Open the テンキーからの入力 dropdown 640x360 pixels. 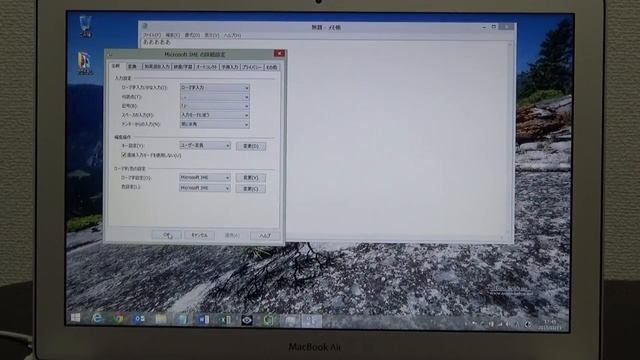click(215, 124)
